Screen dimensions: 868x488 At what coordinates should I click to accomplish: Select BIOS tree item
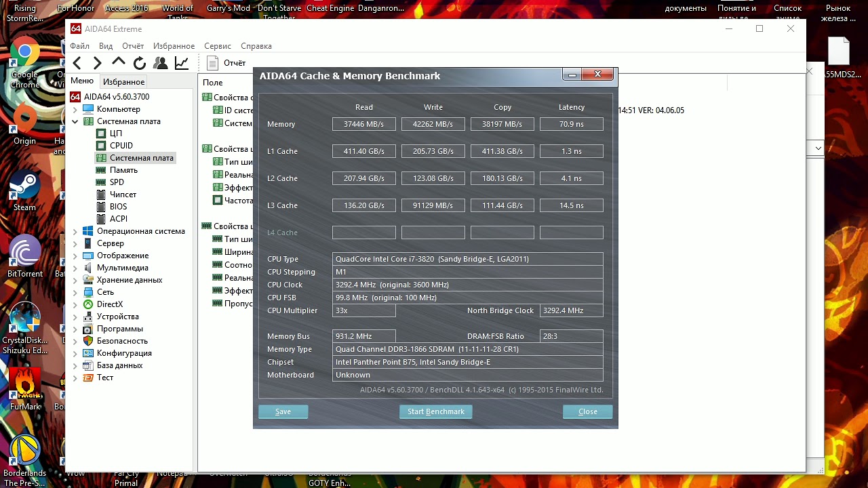click(118, 207)
